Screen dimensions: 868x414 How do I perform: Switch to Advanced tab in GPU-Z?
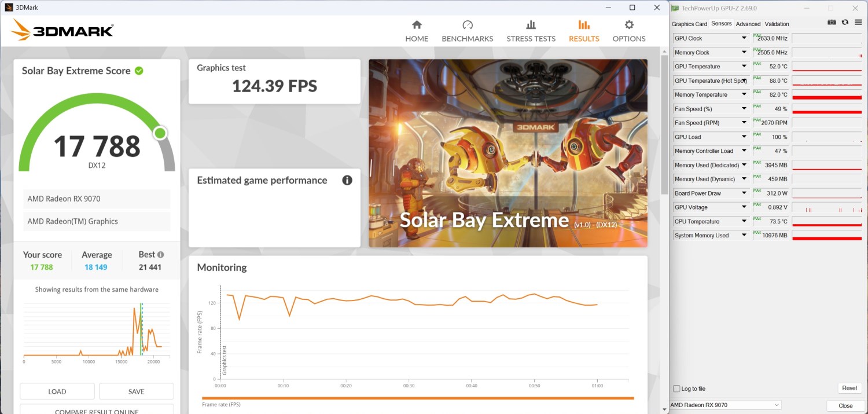click(x=748, y=24)
